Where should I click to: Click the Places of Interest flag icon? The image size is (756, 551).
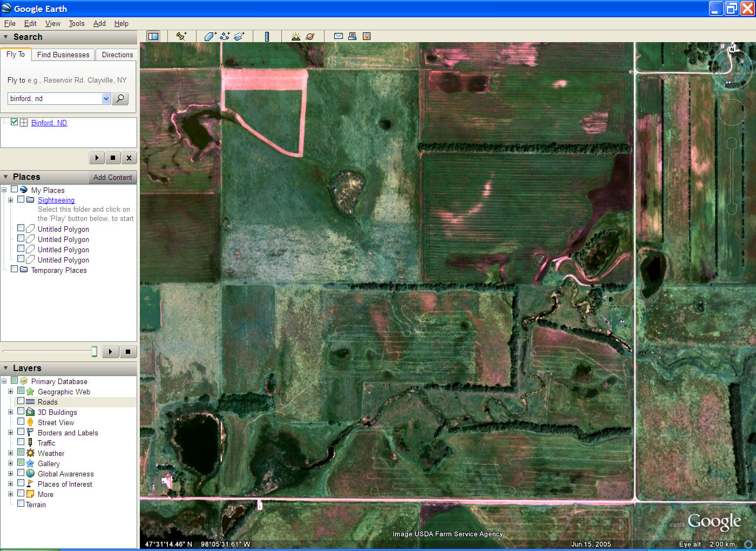click(30, 484)
